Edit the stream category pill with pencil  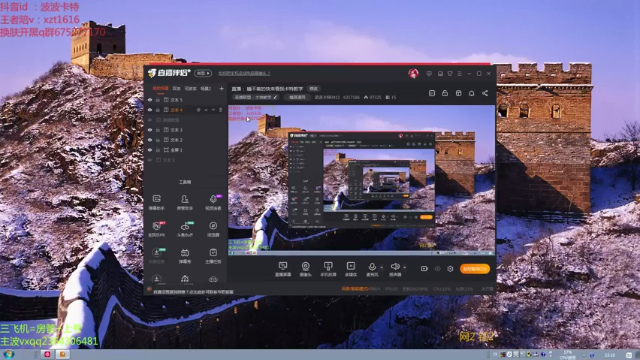[256, 97]
